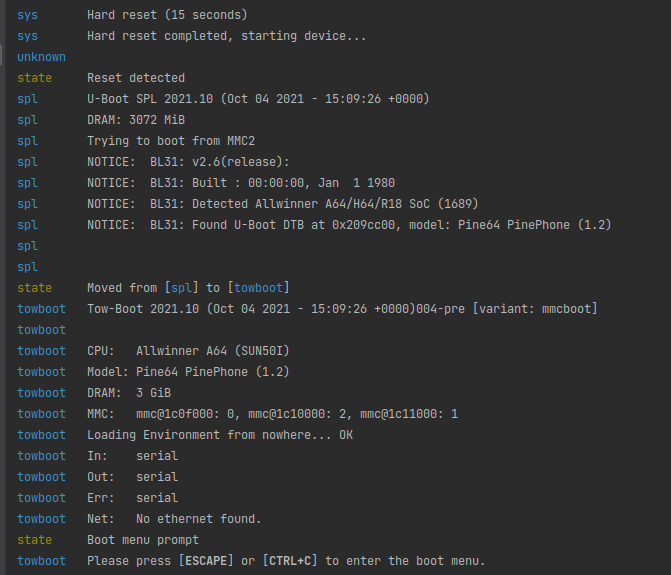Select the 'DRAM: 3 GiB' line
671x575 pixels.
coord(129,393)
